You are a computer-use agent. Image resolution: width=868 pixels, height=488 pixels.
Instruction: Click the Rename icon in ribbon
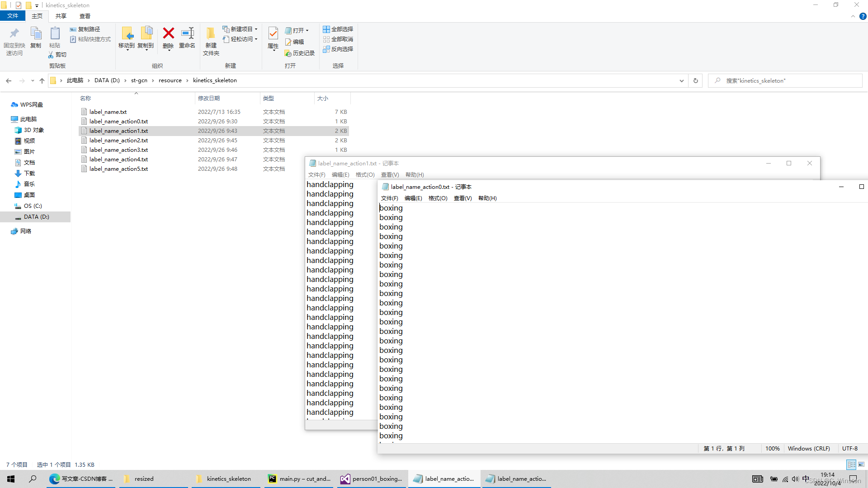[187, 33]
